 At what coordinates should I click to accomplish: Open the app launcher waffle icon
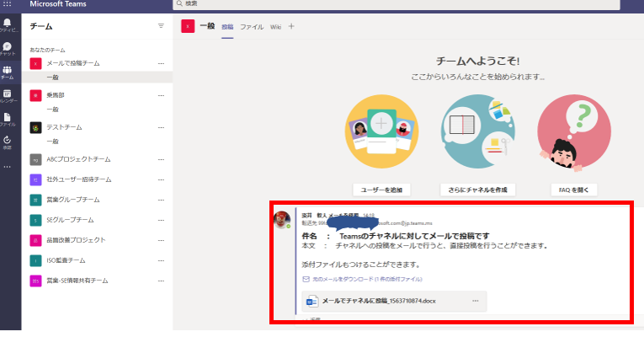click(7, 3)
